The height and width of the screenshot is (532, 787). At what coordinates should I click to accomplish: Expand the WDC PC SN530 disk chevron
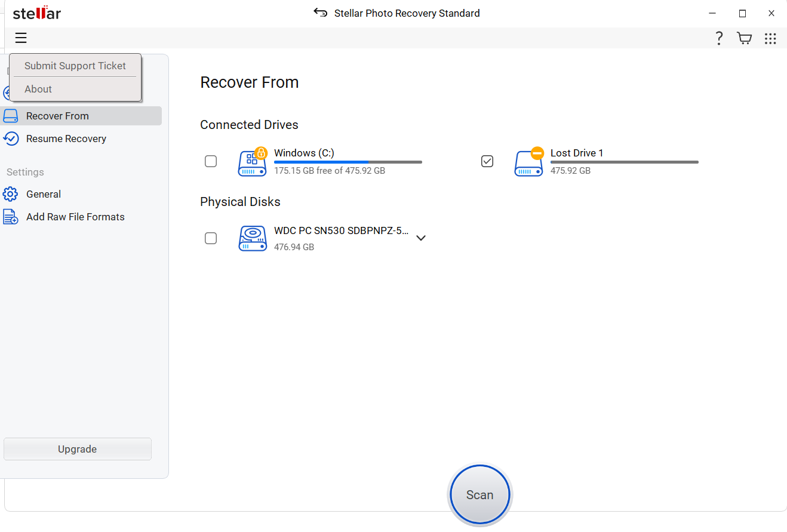(x=421, y=238)
